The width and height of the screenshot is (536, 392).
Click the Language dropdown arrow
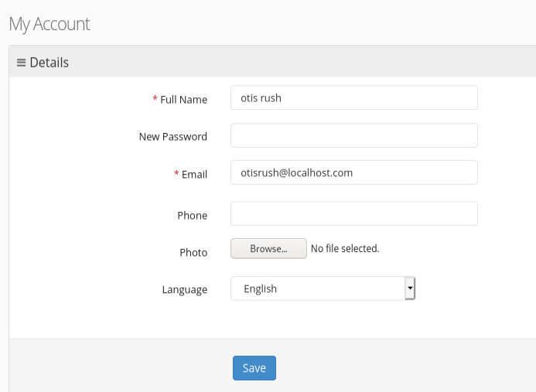pyautogui.click(x=410, y=288)
